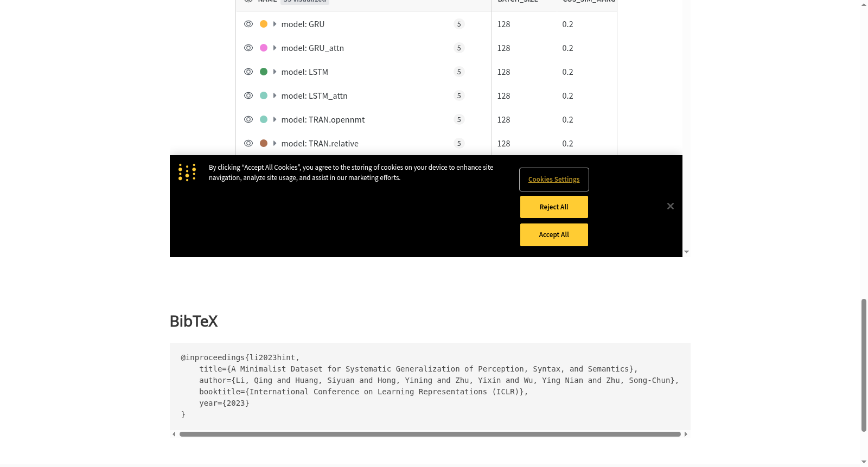Click the model: GRU_attn row label
The image size is (868, 467).
tap(312, 48)
